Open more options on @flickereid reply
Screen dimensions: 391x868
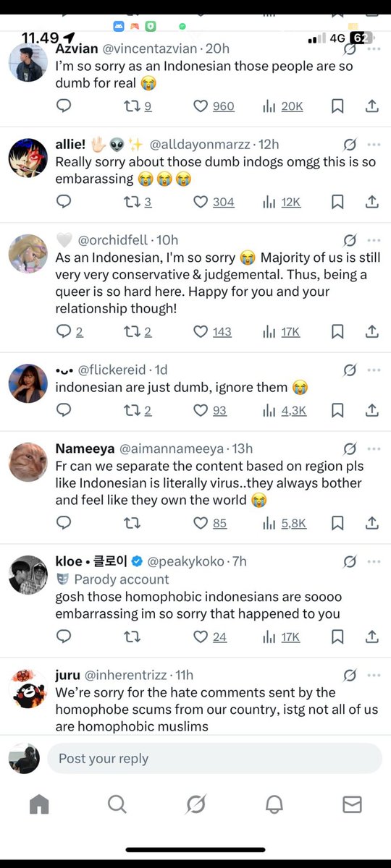point(374,370)
